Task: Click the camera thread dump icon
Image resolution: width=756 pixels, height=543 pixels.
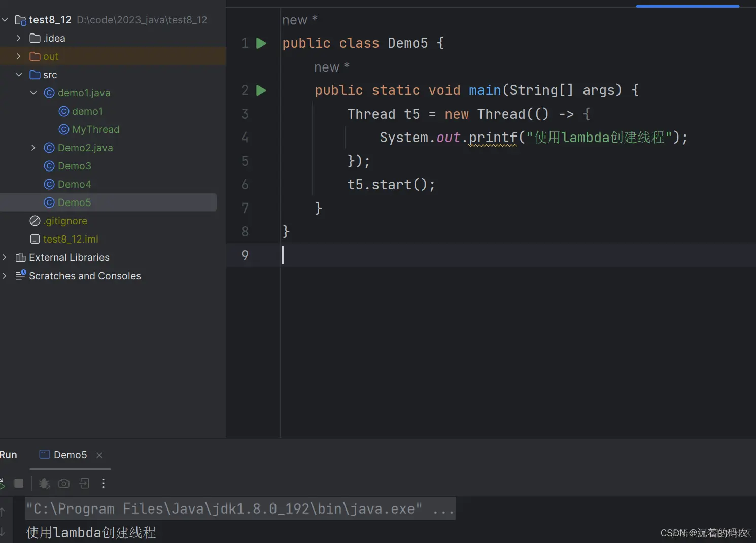Action: coord(64,483)
